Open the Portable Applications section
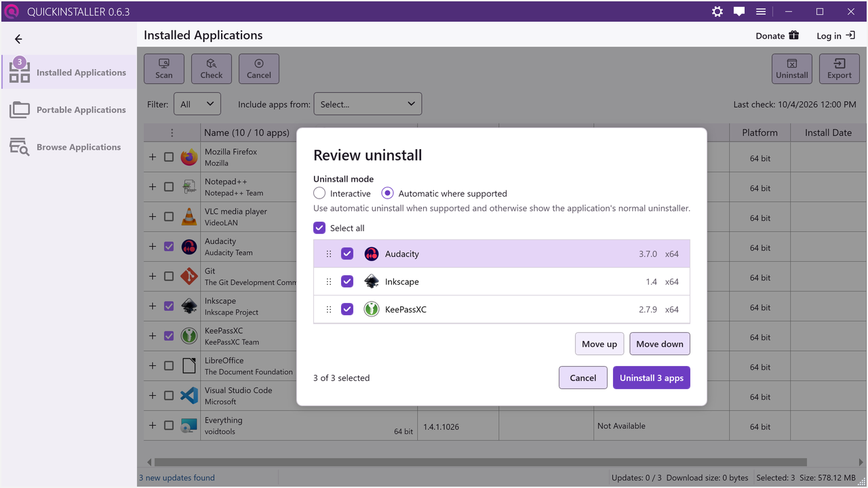868x488 pixels. click(x=69, y=110)
